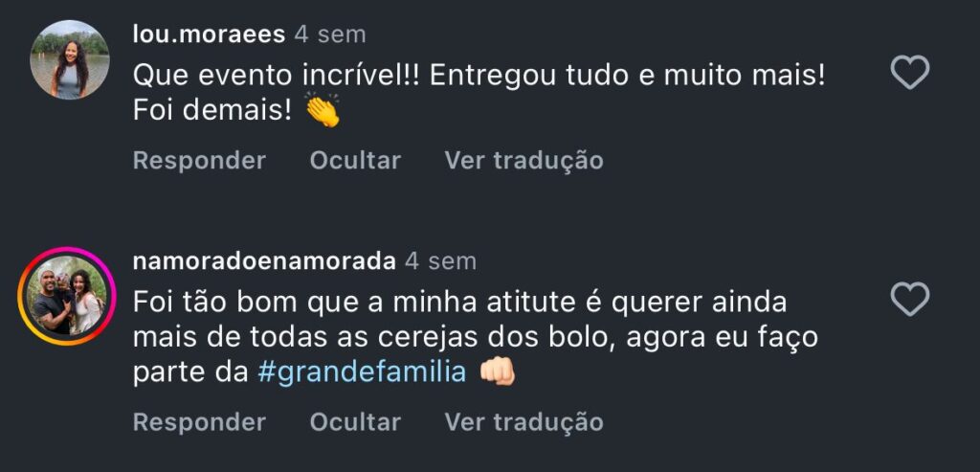Click the "4 sem" timestamp beside namoradoenamorada
Screen dimensions: 980x472
point(440,260)
